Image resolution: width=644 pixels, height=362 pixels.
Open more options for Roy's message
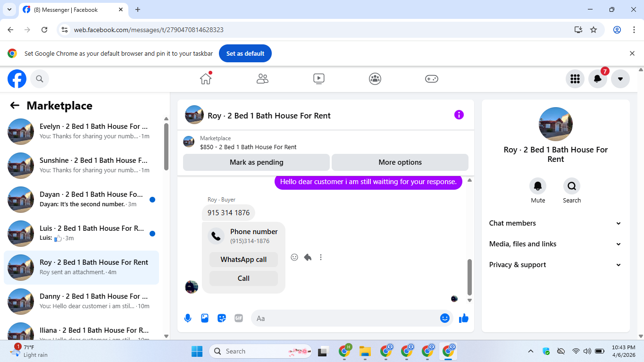(321, 257)
